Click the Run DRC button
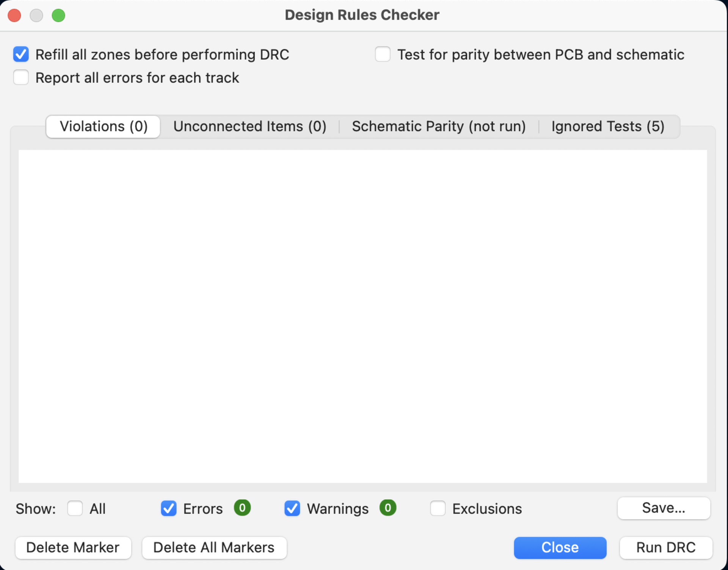728x570 pixels. [665, 548]
